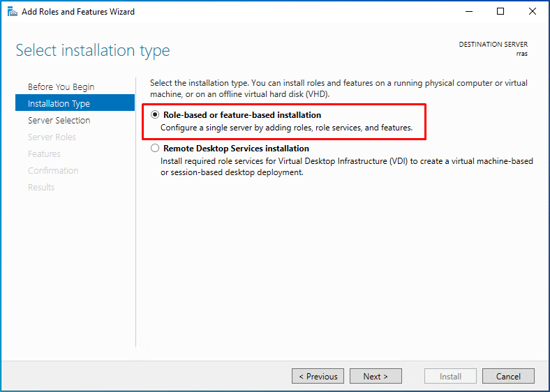
Task: Minimize the wizard window
Action: pos(469,12)
